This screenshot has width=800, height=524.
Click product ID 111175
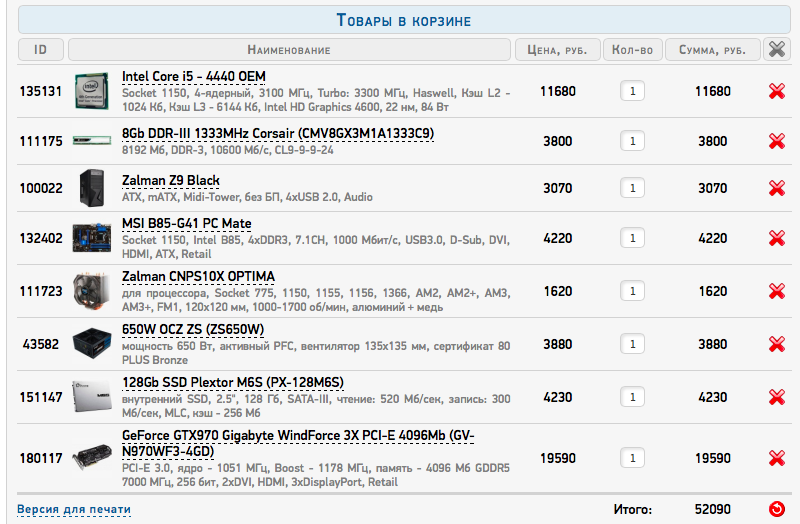(41, 141)
